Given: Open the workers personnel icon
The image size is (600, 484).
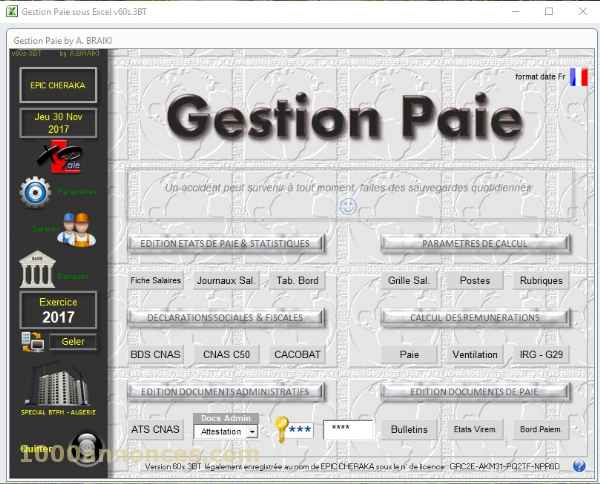Looking at the screenshot, I should (77, 230).
